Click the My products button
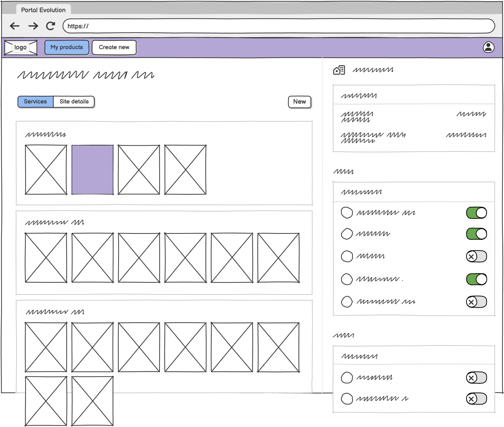The height and width of the screenshot is (427, 504). (67, 47)
